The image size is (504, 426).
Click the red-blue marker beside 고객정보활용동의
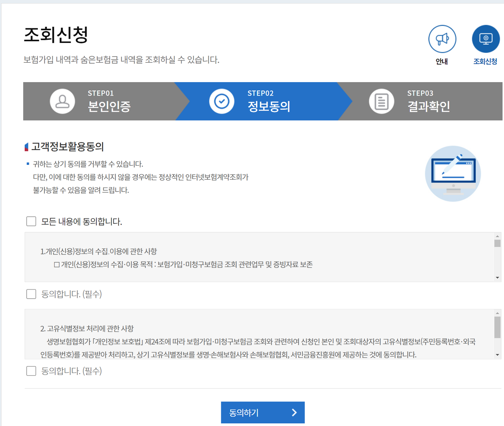point(26,147)
